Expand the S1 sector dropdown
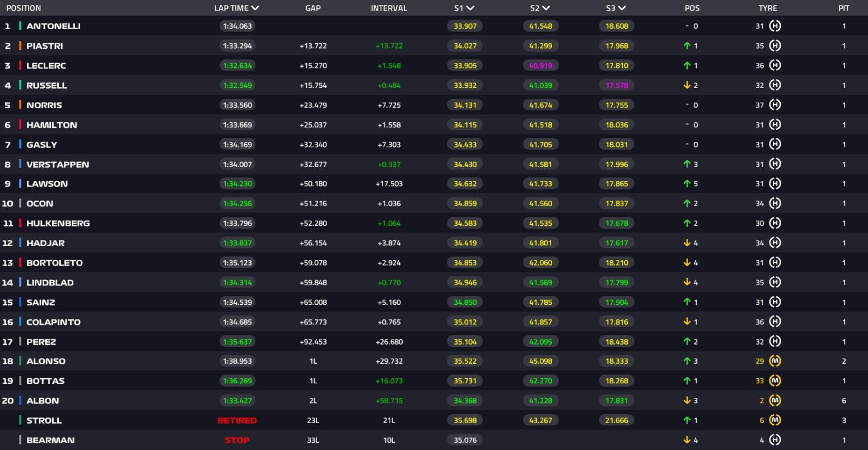 click(470, 8)
